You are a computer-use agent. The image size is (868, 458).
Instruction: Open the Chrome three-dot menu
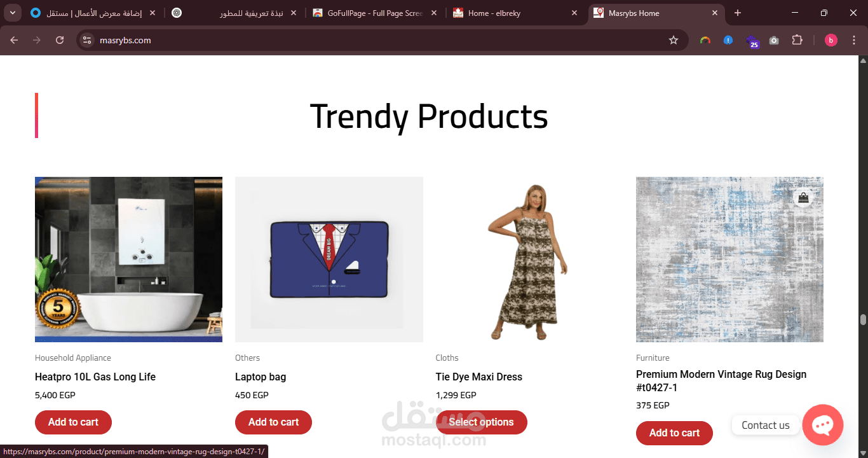(854, 40)
